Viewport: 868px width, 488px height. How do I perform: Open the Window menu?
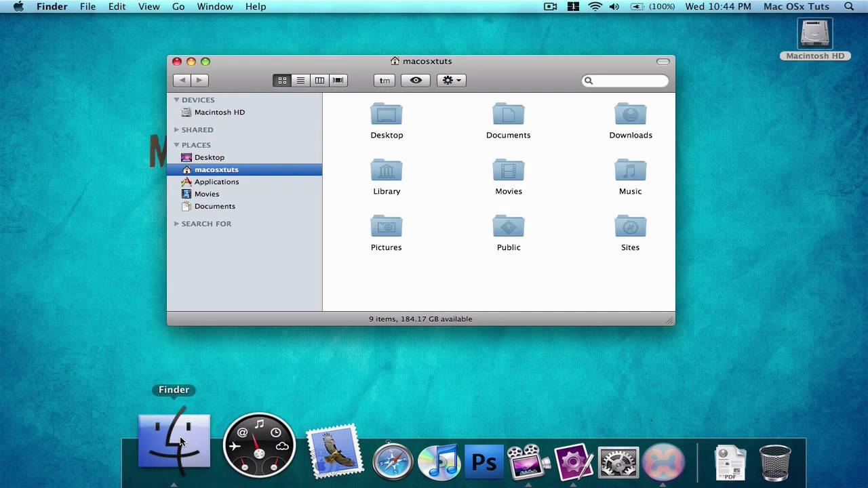point(215,7)
